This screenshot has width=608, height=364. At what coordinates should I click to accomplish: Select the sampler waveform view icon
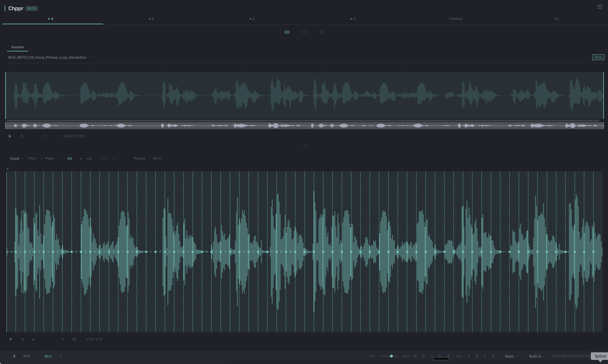coord(287,32)
